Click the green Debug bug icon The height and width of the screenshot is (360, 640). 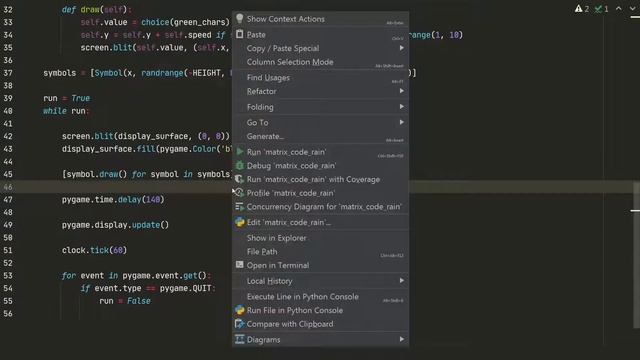pos(240,165)
